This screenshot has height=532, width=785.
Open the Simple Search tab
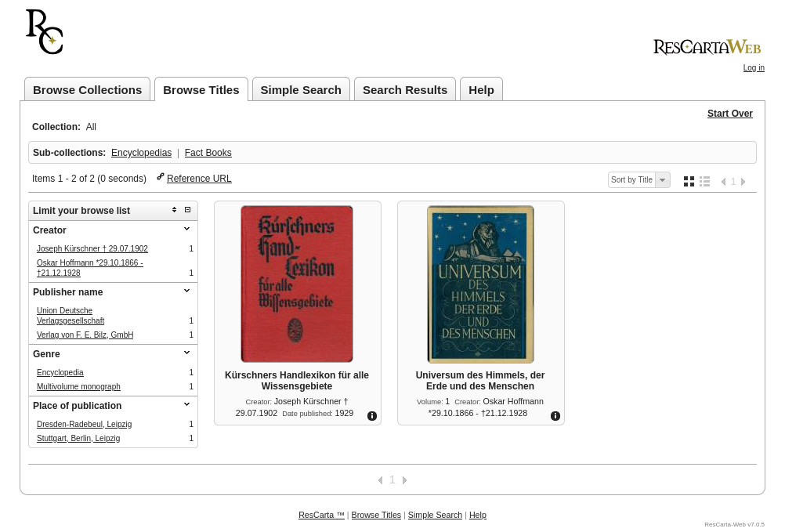(x=301, y=89)
